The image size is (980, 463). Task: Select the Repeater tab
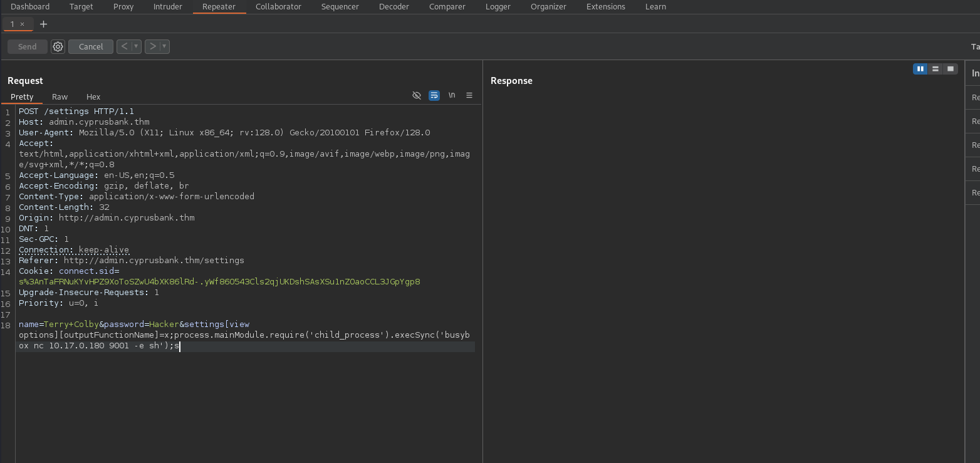[x=219, y=6]
